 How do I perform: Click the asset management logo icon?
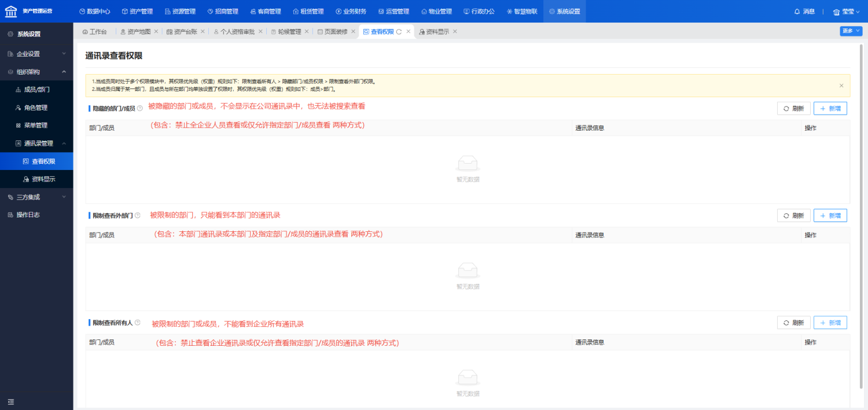[11, 11]
